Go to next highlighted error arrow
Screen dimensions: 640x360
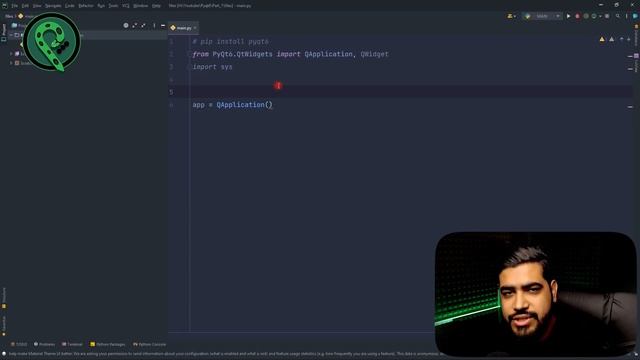(629, 39)
